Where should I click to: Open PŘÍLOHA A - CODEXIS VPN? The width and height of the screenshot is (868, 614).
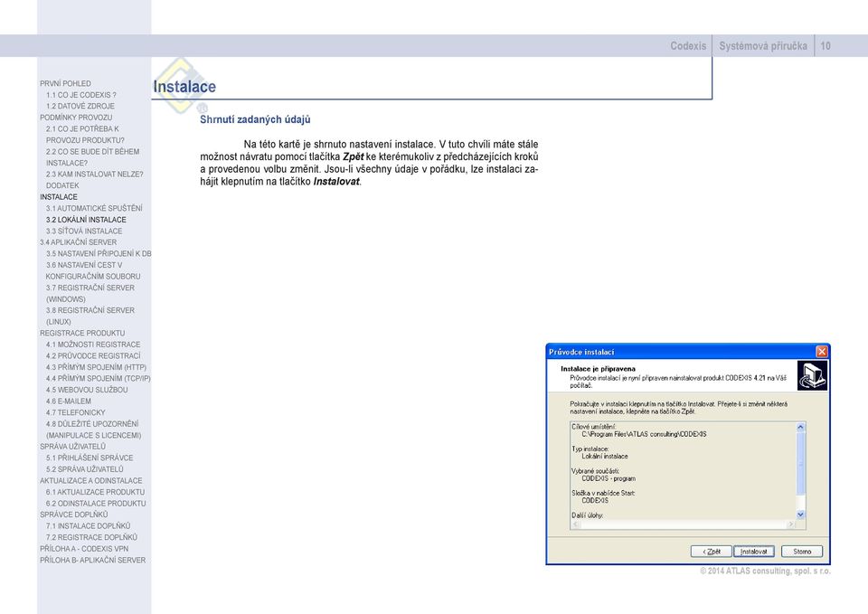click(84, 549)
